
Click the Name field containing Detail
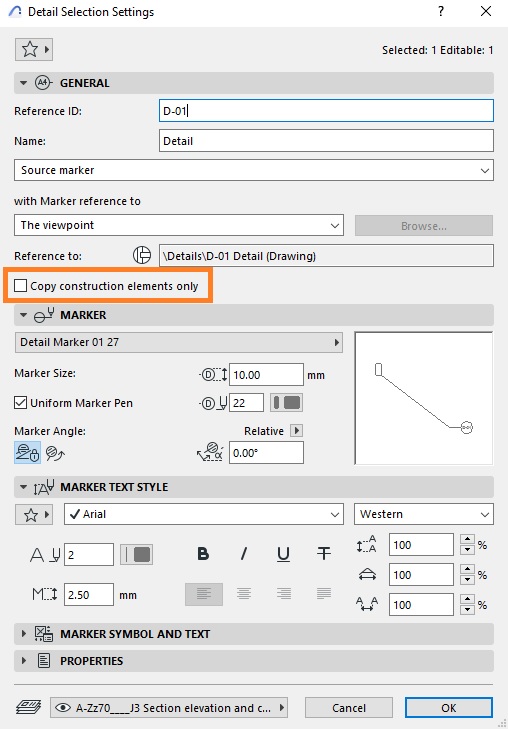(326, 141)
